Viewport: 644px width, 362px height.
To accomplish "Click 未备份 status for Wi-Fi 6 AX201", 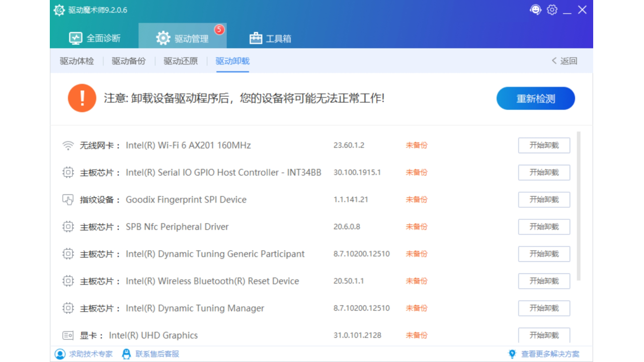I will click(417, 145).
